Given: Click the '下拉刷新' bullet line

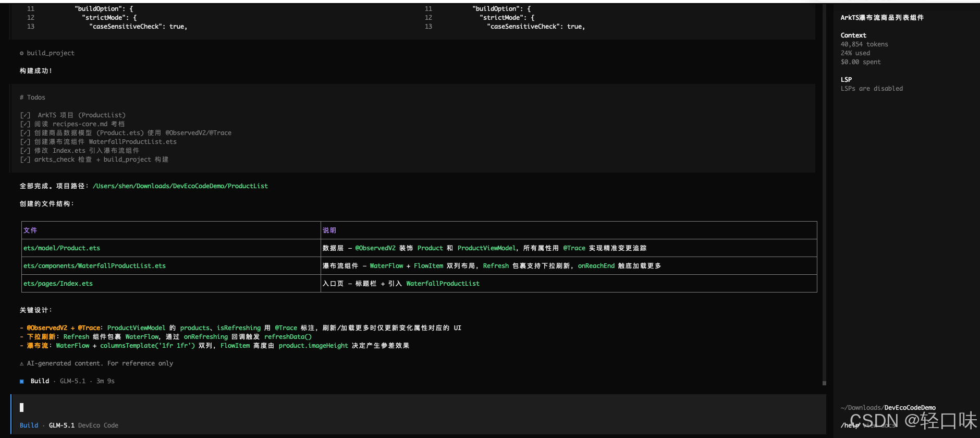Looking at the screenshot, I should (166, 337).
